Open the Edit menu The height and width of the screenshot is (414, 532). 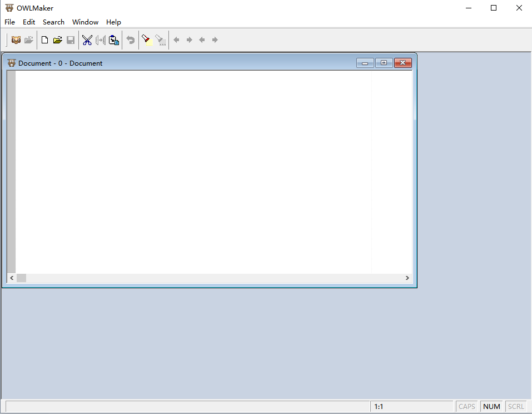coord(29,22)
